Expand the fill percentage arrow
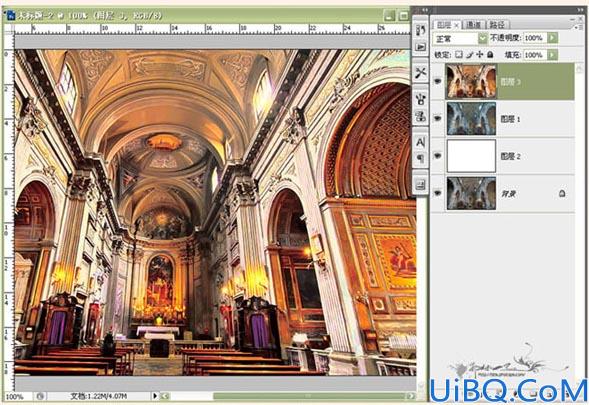The image size is (589, 405). (552, 55)
